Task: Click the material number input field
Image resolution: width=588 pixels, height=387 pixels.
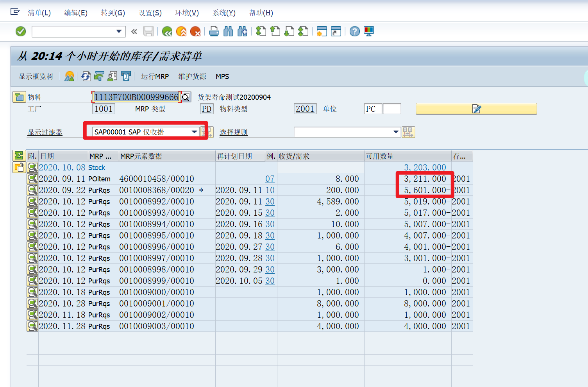Action: coord(135,97)
